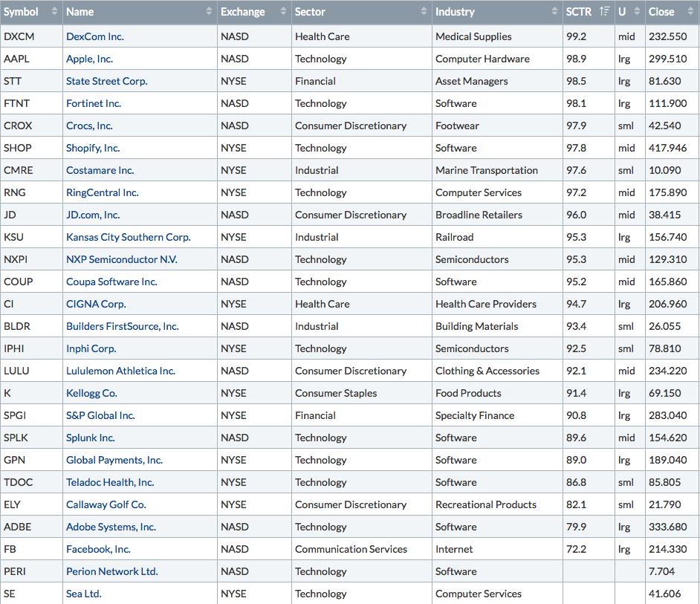Open the DexCom Inc. link
The image size is (700, 604).
click(95, 36)
